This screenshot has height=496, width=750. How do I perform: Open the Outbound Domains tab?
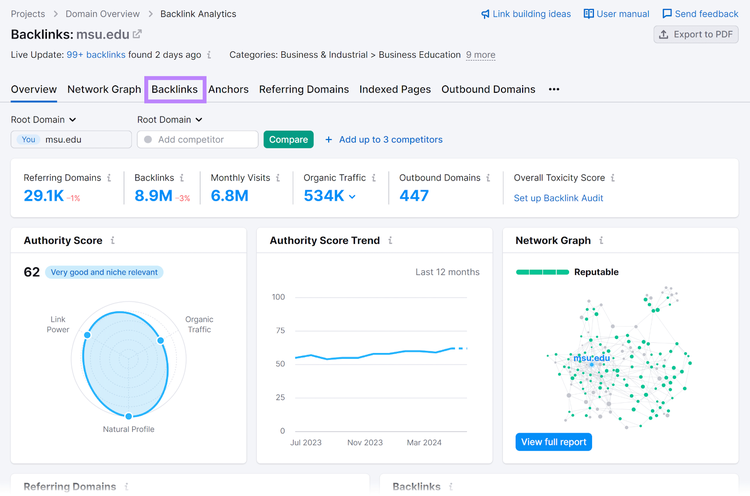pyautogui.click(x=488, y=89)
